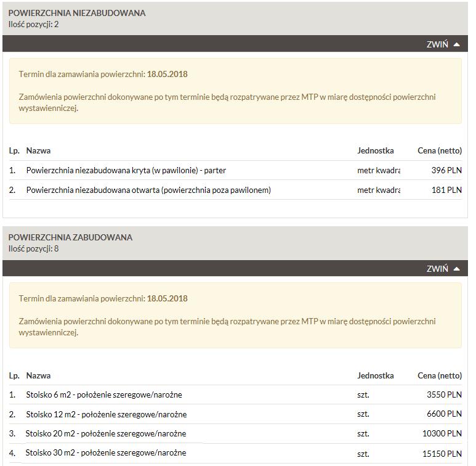Click Jednostka header in second table
Image resolution: width=476 pixels, height=466 pixels.
[376, 375]
